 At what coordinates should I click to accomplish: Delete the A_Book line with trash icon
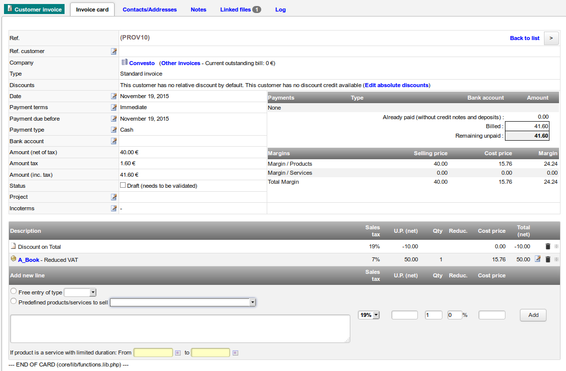pyautogui.click(x=548, y=259)
